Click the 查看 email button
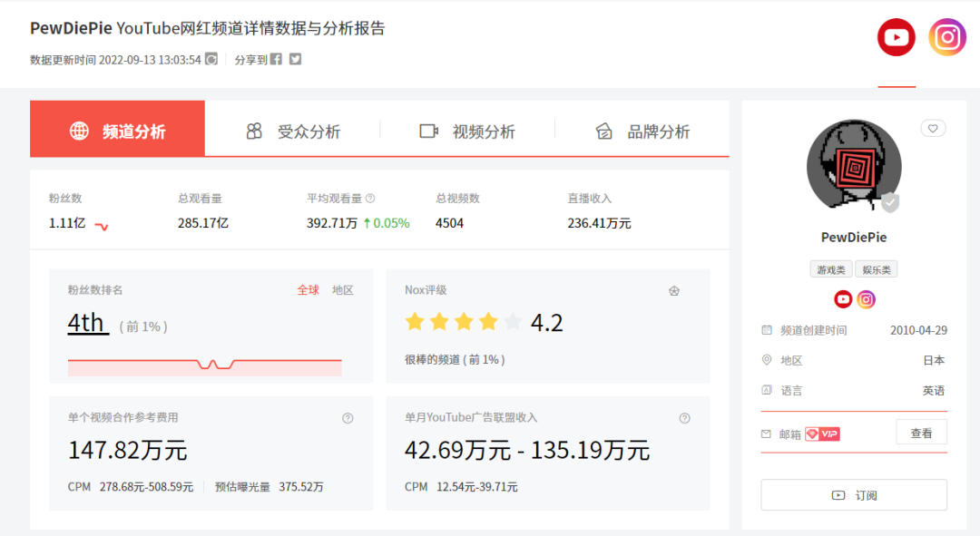This screenshot has height=536, width=980. pos(921,433)
